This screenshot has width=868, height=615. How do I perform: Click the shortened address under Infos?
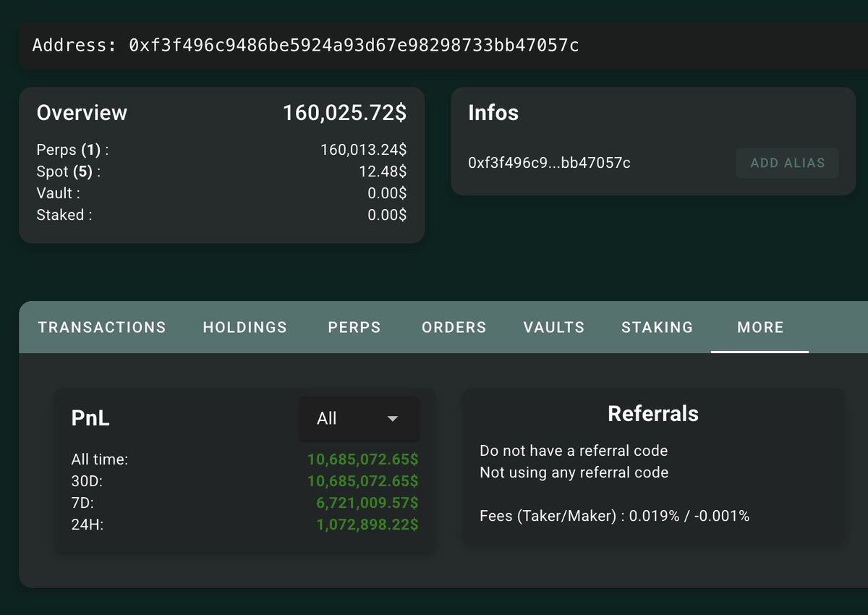pyautogui.click(x=549, y=163)
